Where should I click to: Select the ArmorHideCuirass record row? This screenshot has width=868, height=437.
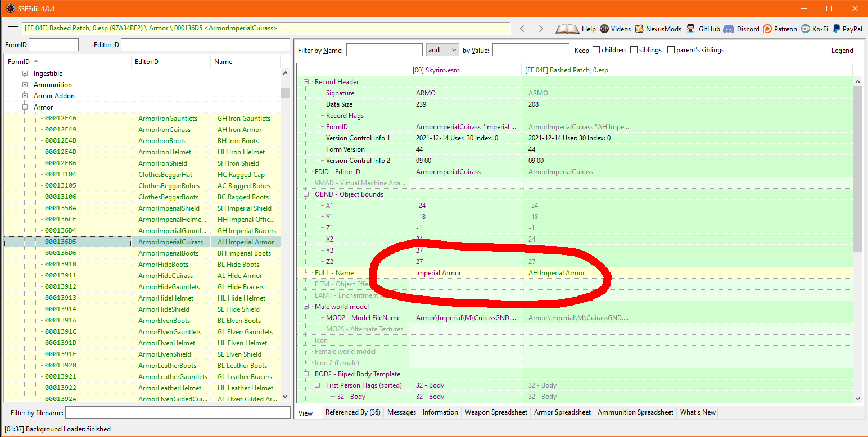coord(165,276)
